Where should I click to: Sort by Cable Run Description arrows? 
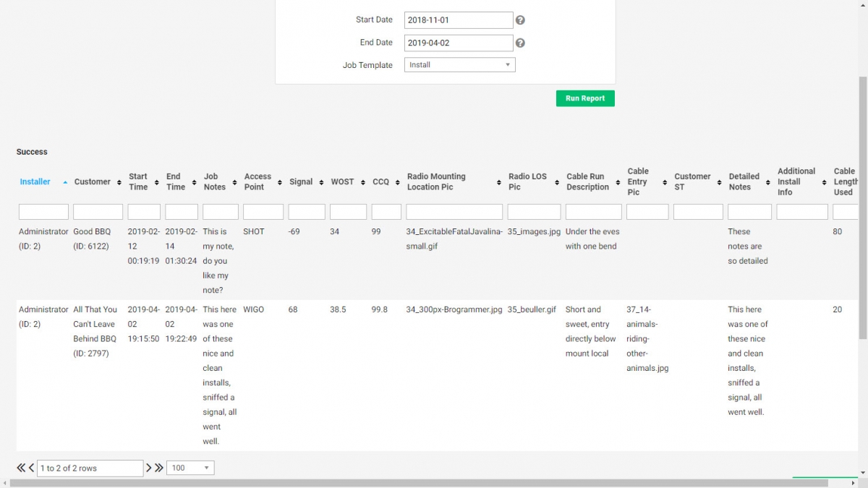pyautogui.click(x=618, y=182)
